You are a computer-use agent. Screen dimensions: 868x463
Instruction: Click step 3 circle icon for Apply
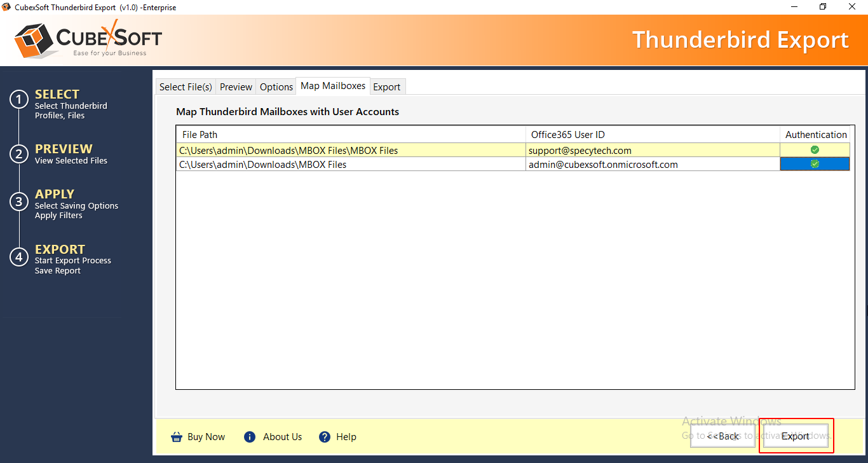19,202
